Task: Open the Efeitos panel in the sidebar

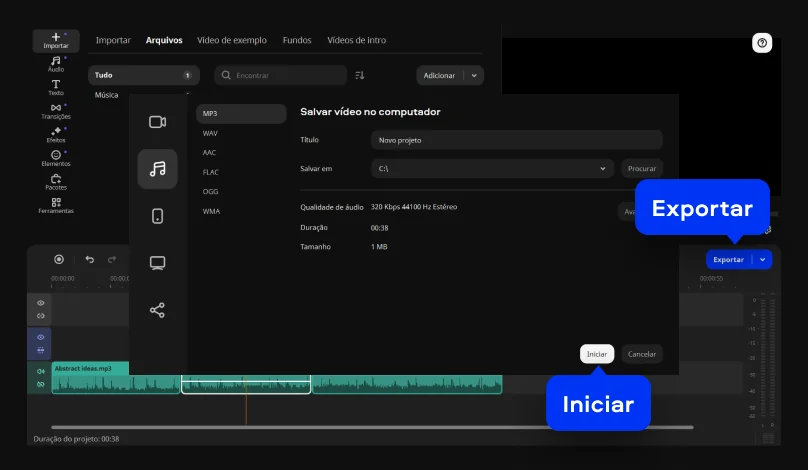Action: coord(56,134)
